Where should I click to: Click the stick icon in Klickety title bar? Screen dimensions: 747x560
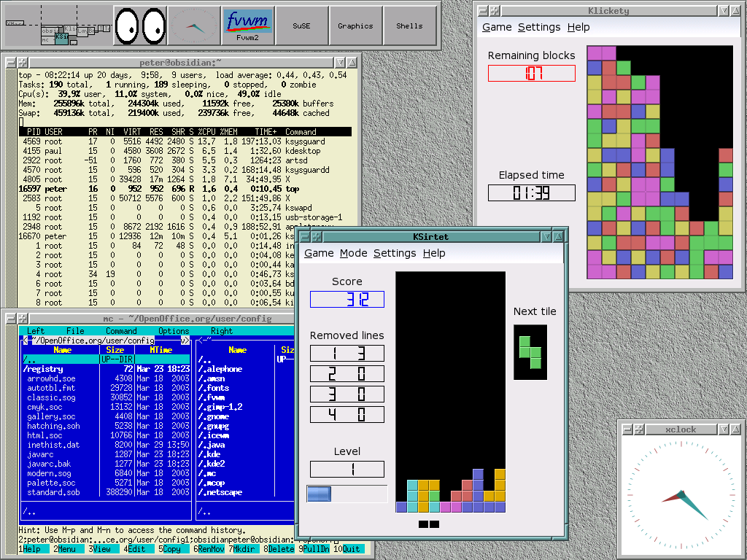[x=495, y=10]
